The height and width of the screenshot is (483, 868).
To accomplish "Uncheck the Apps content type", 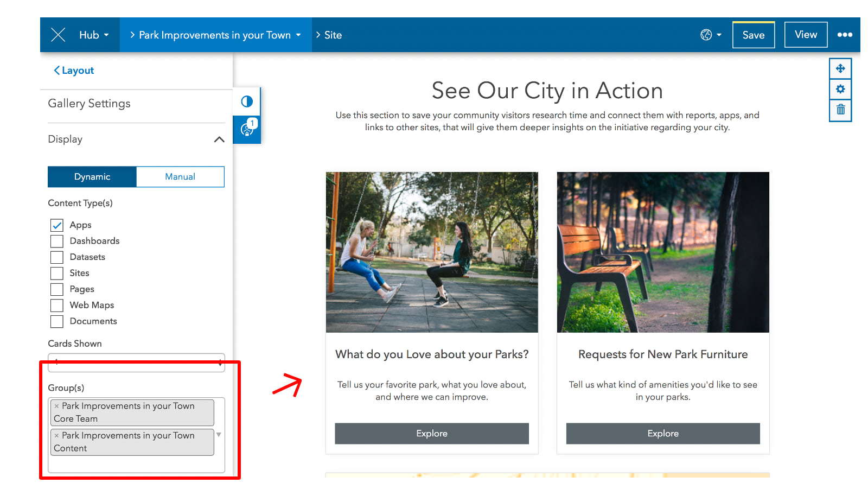I will pyautogui.click(x=57, y=225).
